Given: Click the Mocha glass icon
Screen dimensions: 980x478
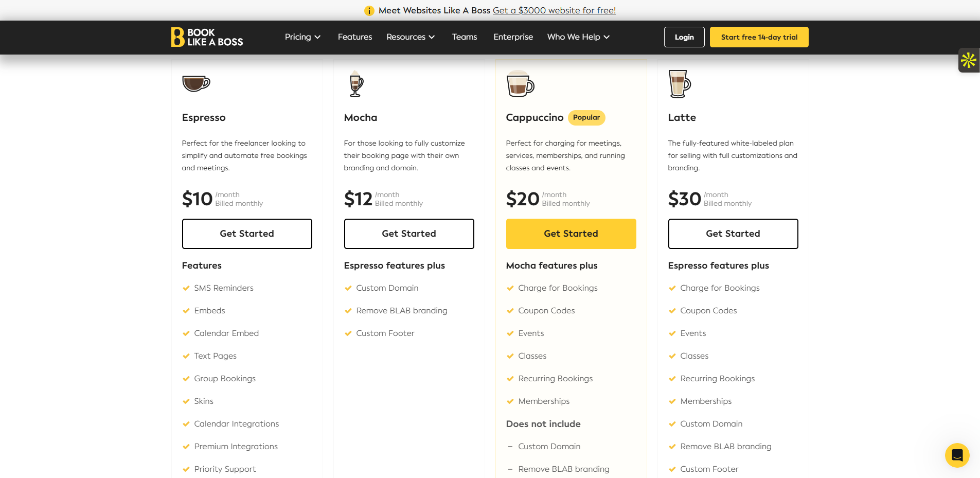Looking at the screenshot, I should click(355, 84).
